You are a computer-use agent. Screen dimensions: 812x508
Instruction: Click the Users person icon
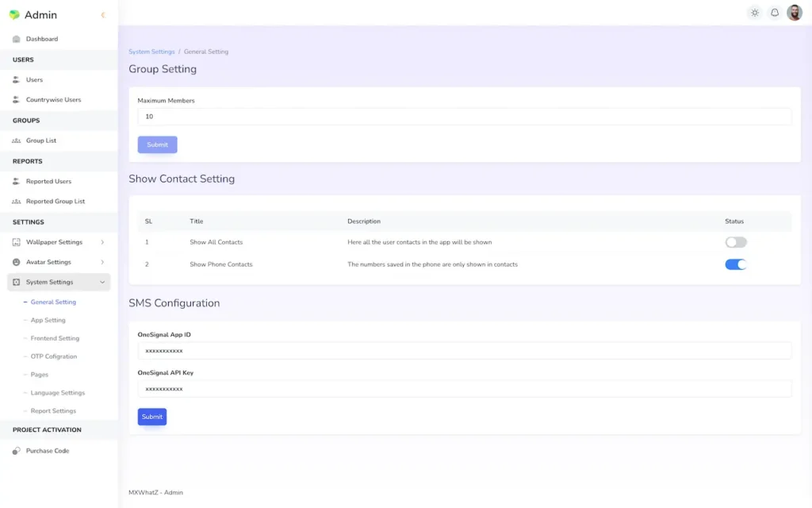[16, 80]
